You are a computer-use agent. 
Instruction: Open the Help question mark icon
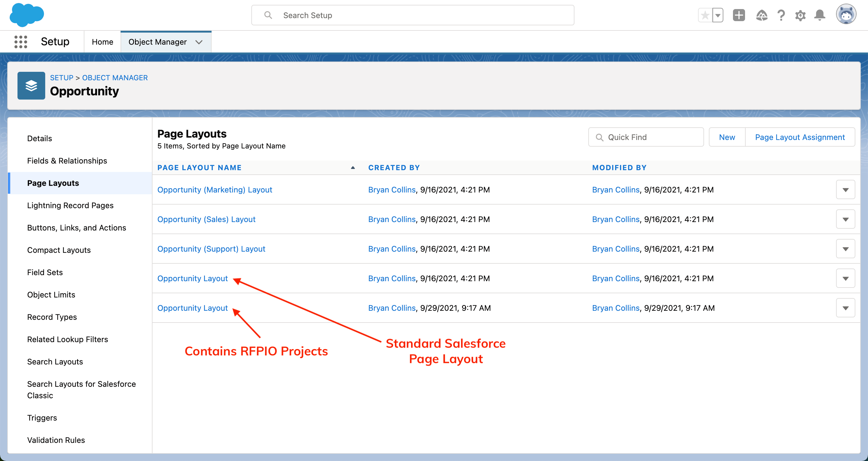pyautogui.click(x=781, y=15)
